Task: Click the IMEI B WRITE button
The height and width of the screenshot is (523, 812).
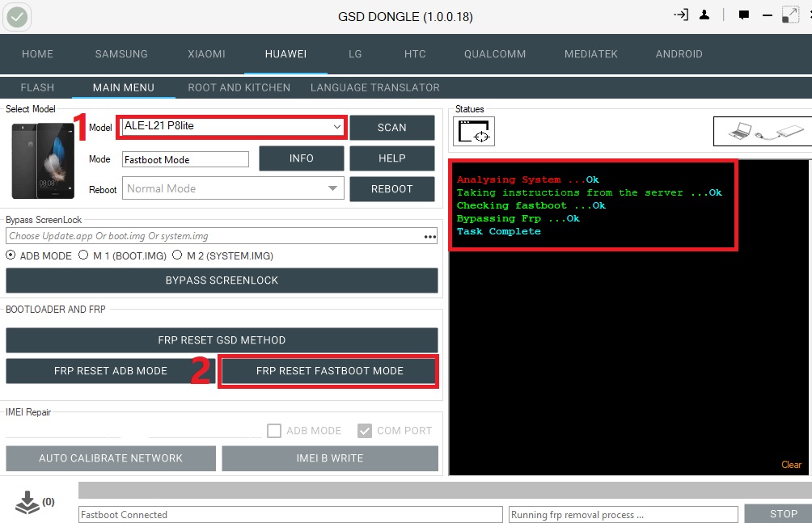Action: click(x=330, y=458)
